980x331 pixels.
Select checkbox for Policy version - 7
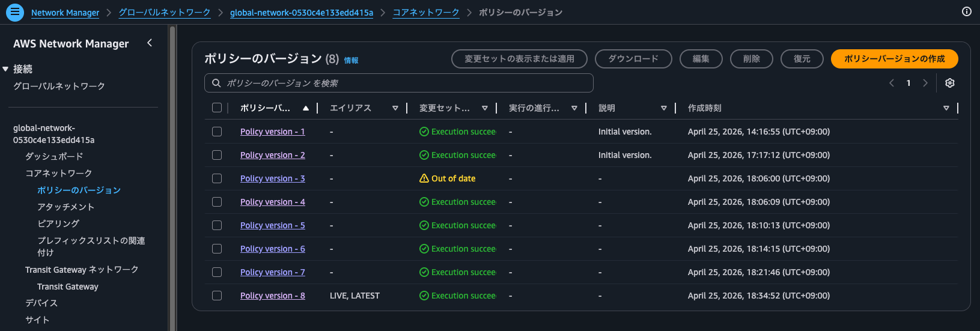[x=217, y=272]
